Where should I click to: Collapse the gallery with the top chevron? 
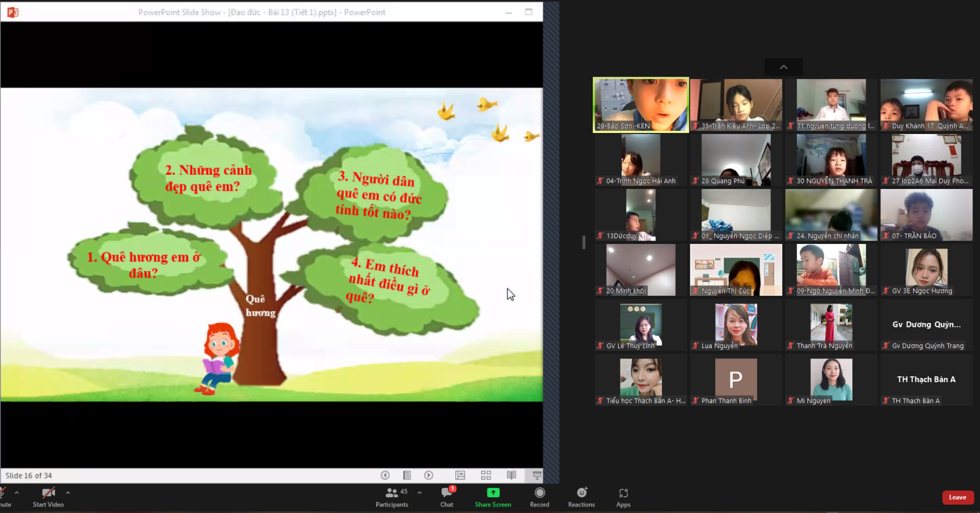[x=783, y=67]
